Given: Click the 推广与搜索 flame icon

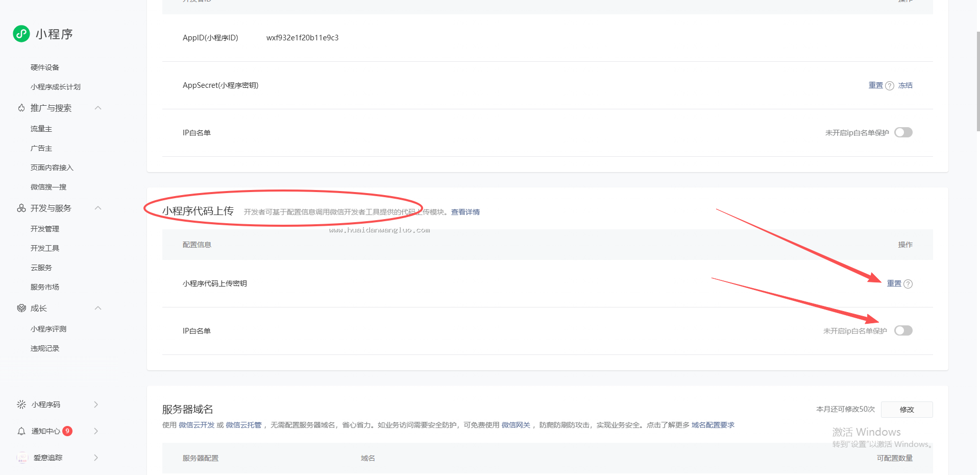Looking at the screenshot, I should point(21,108).
